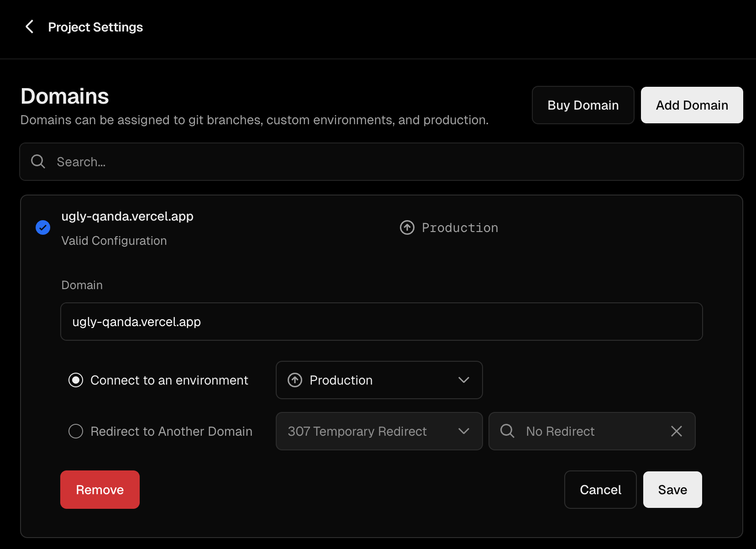The width and height of the screenshot is (756, 549).
Task: Select Connect to an environment option
Action: coord(76,380)
